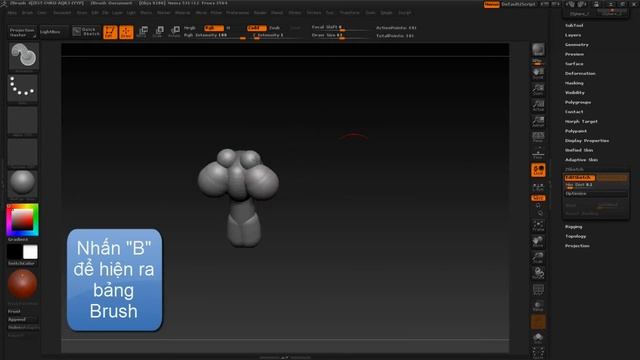Expand the Display Properties section
Screen dimensions: 640x360
(x=587, y=140)
